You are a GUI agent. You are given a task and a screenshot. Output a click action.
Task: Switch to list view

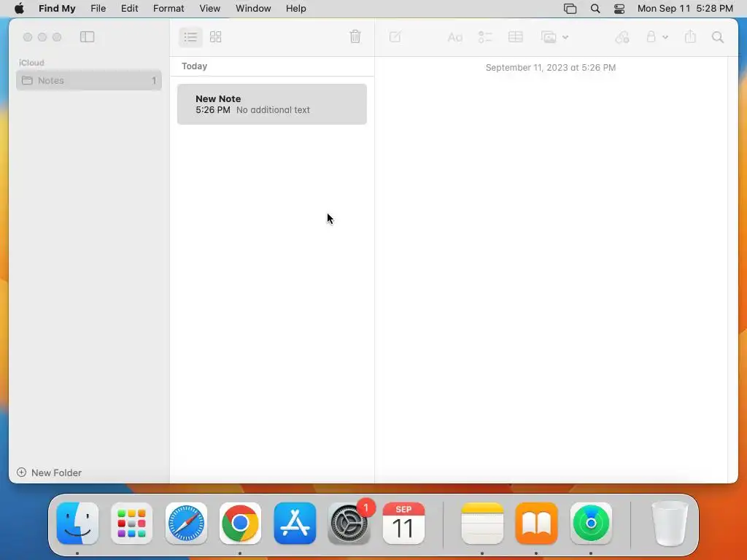pos(190,36)
